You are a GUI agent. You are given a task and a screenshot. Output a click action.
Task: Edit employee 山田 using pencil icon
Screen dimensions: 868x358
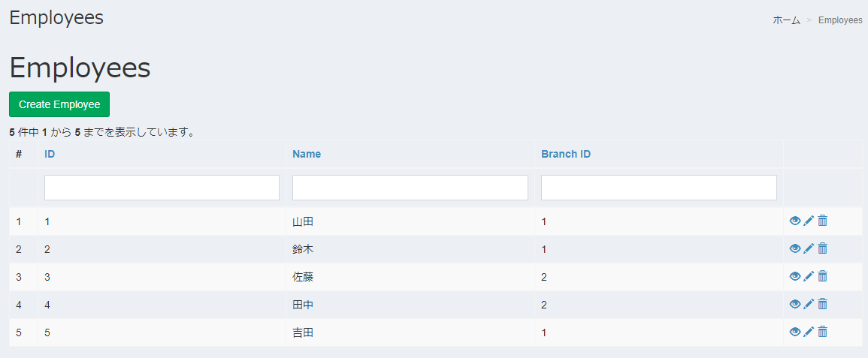point(809,221)
